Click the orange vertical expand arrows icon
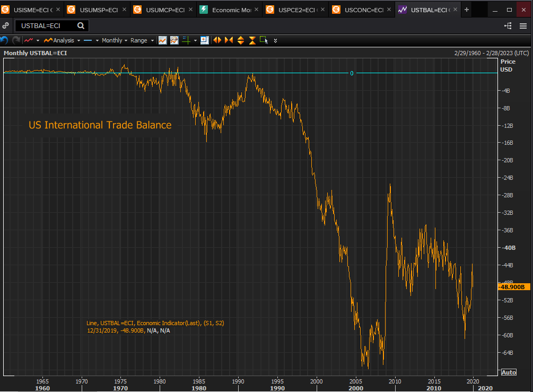 pos(240,40)
